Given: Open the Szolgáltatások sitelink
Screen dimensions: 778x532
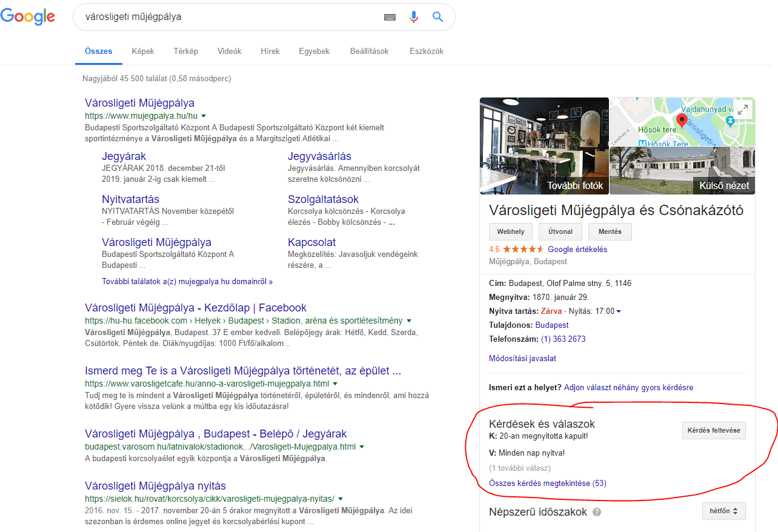Looking at the screenshot, I should click(x=324, y=199).
